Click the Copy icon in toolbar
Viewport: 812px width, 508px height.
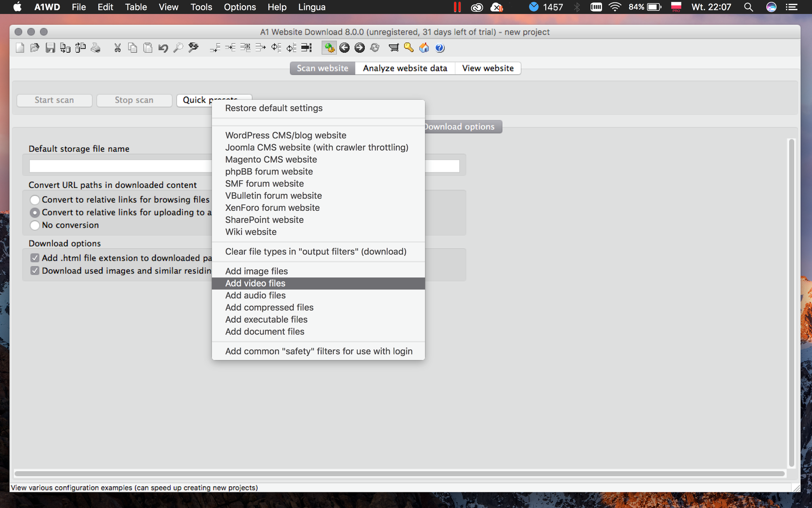click(x=133, y=48)
